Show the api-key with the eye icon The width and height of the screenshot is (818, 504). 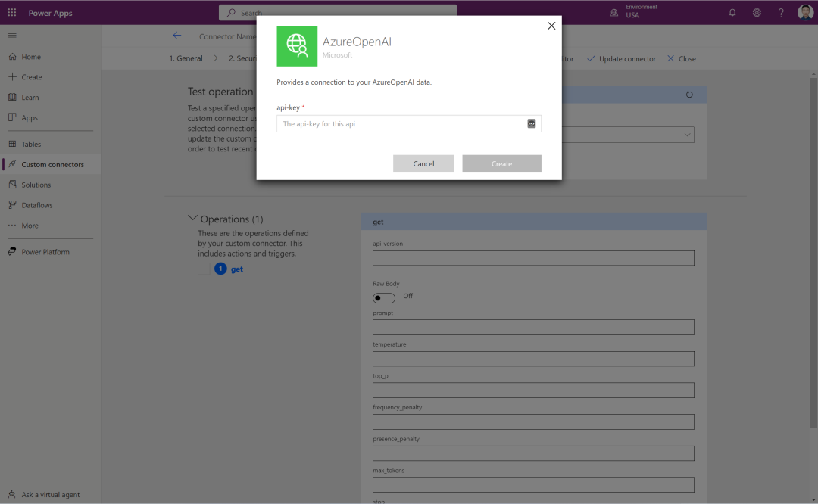click(x=531, y=123)
